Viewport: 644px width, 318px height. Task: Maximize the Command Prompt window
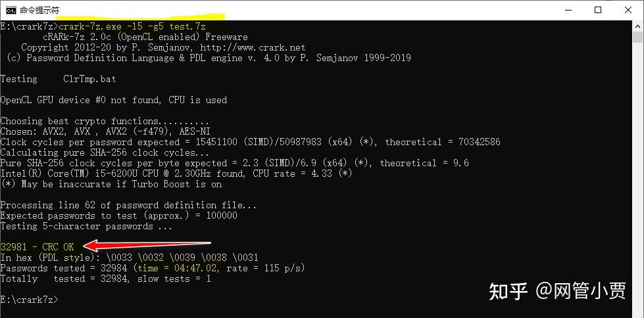click(x=597, y=10)
